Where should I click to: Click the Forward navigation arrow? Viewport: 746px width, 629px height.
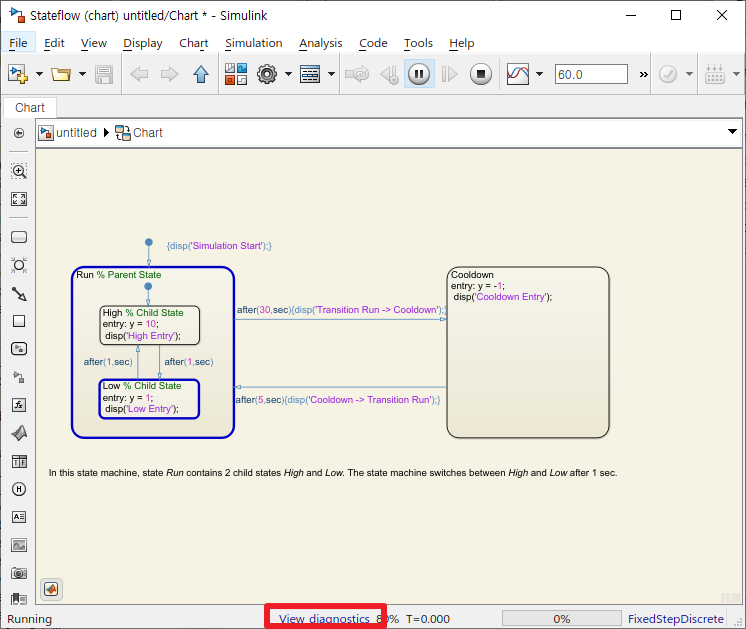pos(169,74)
